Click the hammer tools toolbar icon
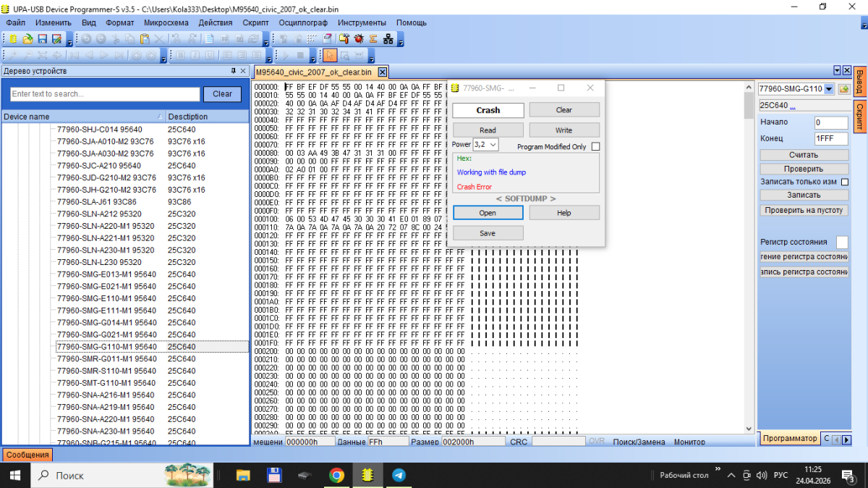Image resolution: width=868 pixels, height=488 pixels. point(344,39)
